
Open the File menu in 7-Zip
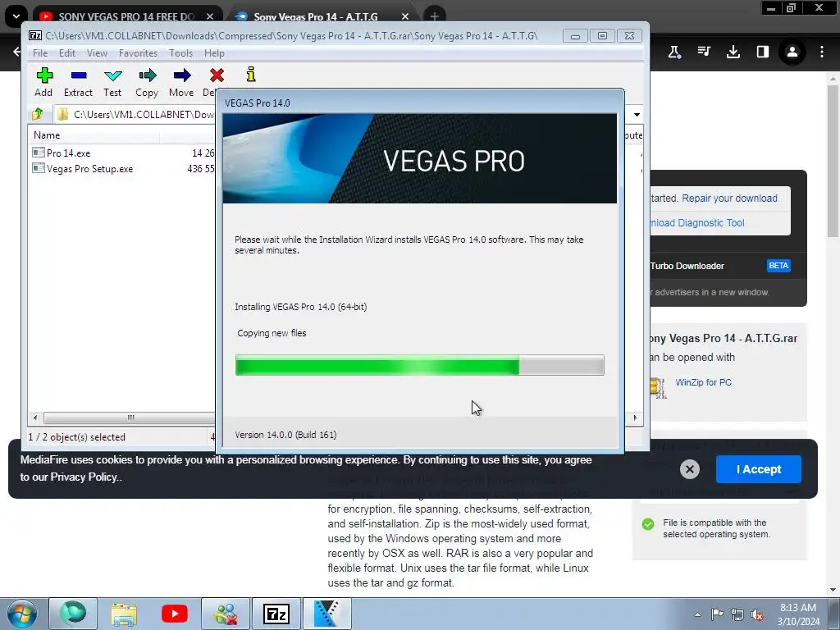click(x=40, y=53)
